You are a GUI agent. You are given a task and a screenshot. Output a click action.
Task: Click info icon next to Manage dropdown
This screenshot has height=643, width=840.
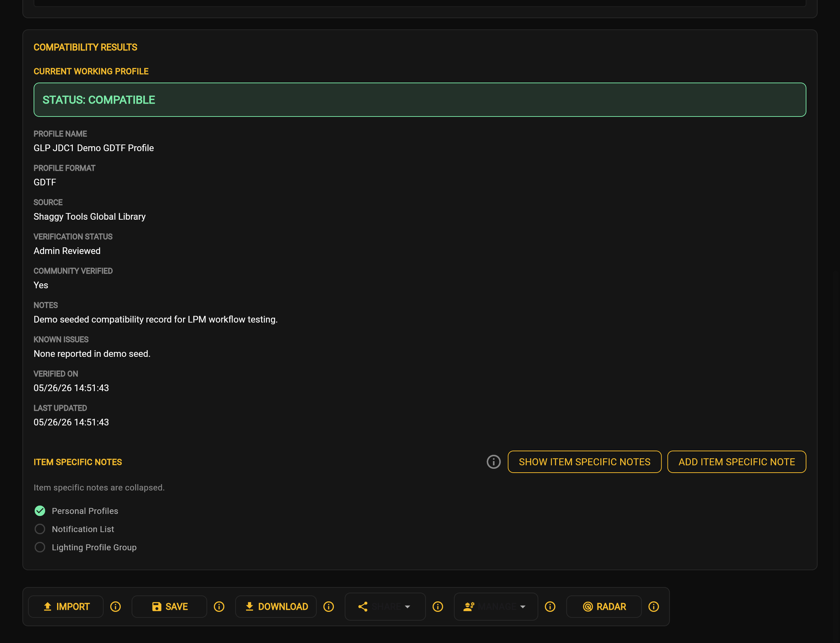550,607
